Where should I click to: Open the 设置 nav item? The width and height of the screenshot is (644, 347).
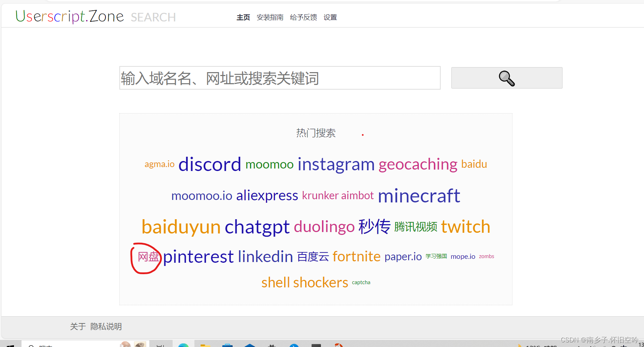tap(330, 17)
